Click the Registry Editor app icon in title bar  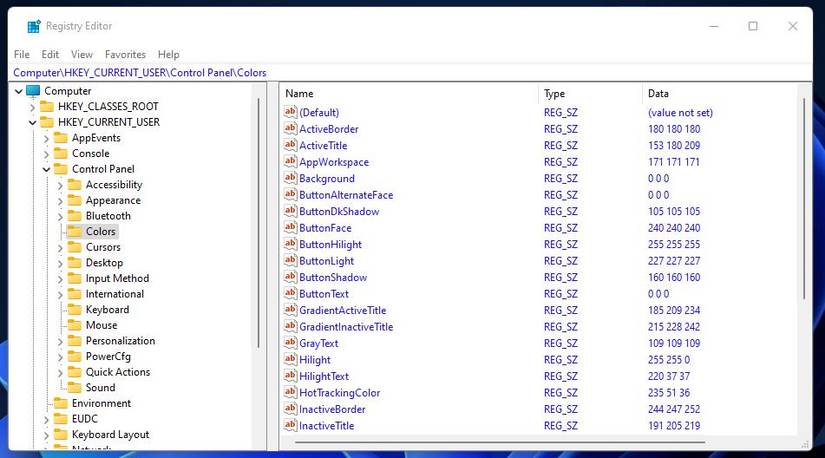(x=34, y=26)
